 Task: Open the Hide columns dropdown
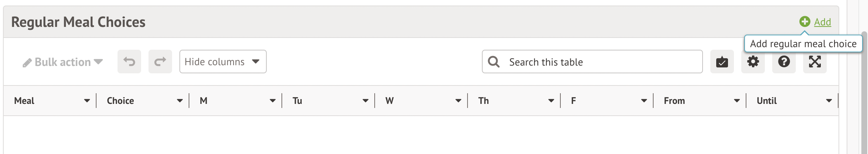pyautogui.click(x=223, y=62)
